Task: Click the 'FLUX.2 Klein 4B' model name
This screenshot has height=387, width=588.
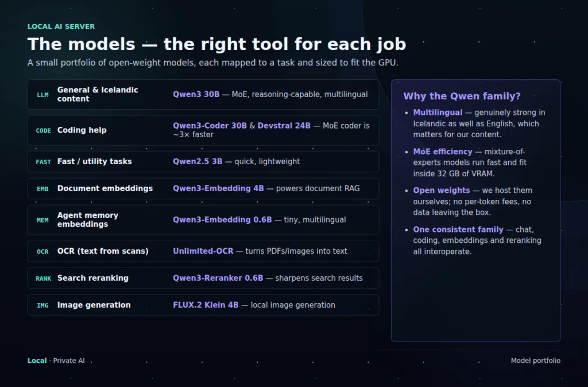Action: coord(206,305)
